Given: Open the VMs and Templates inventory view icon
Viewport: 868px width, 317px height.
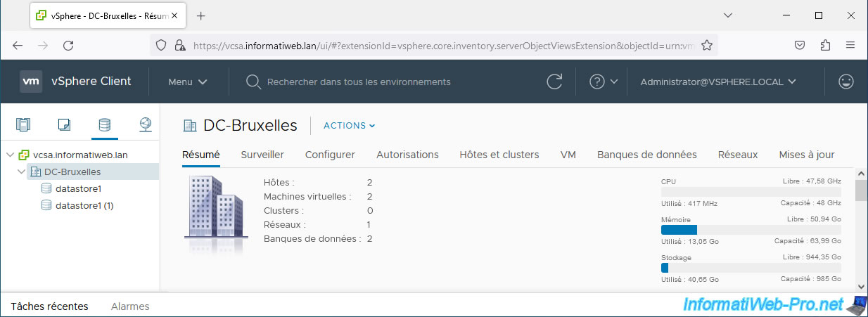Looking at the screenshot, I should tap(64, 125).
